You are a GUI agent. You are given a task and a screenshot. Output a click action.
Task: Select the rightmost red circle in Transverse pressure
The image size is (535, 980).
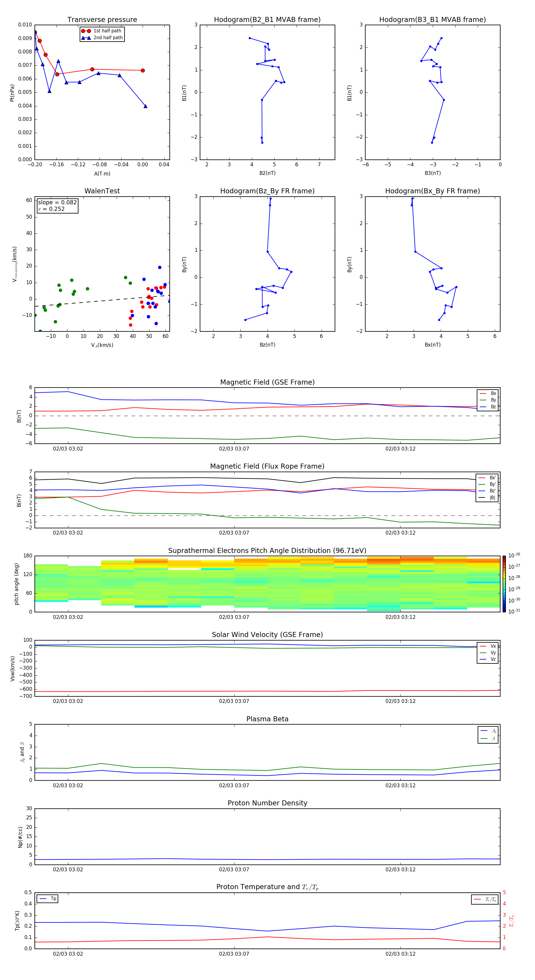(143, 70)
